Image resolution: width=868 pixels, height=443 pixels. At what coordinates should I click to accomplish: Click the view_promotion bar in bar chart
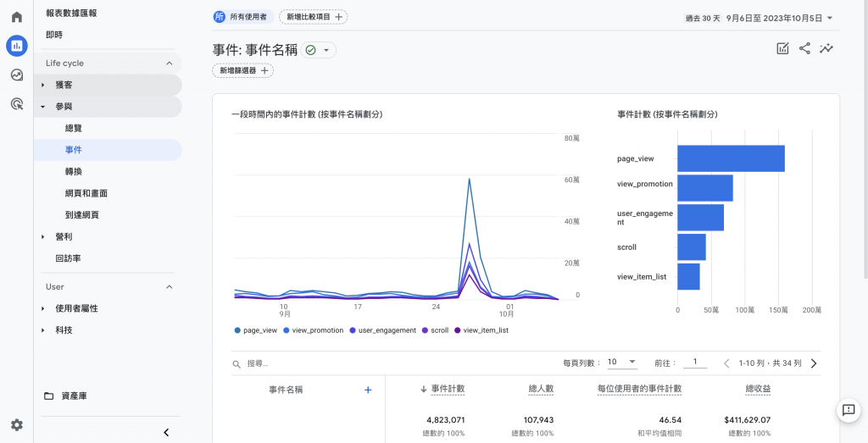click(x=705, y=188)
